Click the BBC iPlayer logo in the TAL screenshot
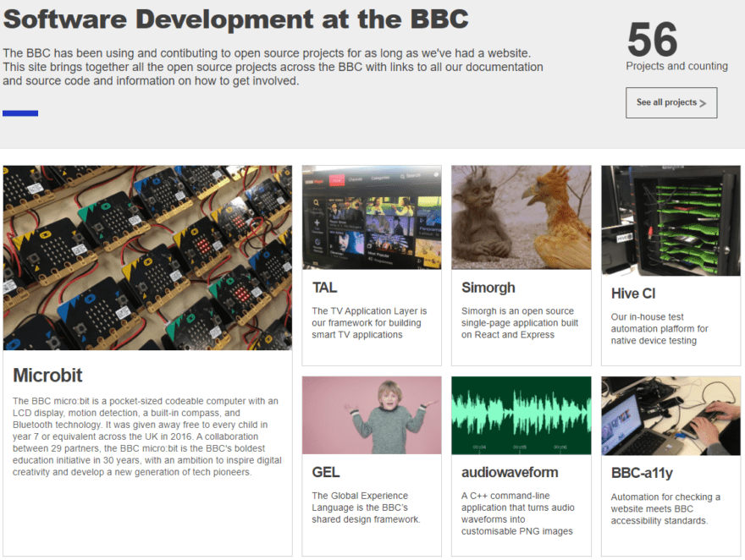The height and width of the screenshot is (560, 745). [313, 180]
